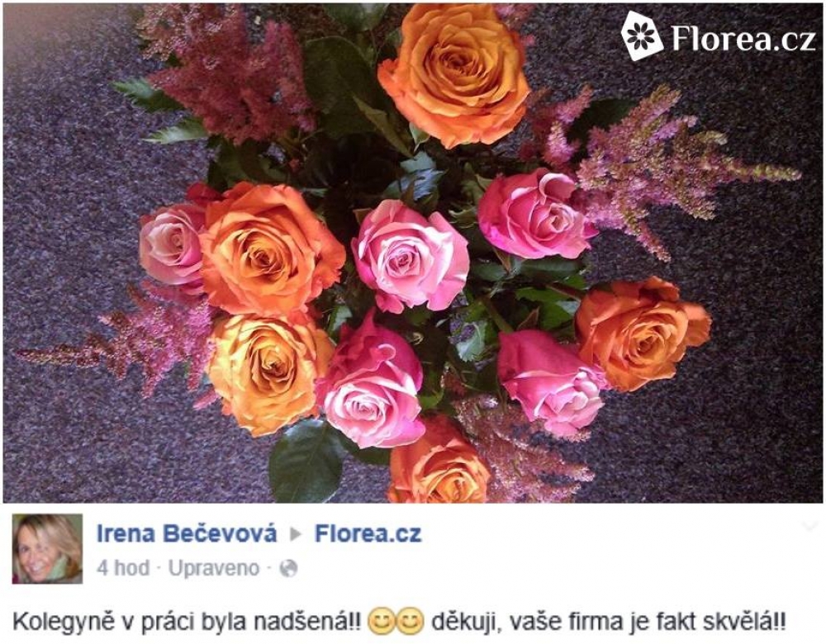The height and width of the screenshot is (644, 826).
Task: Click the second smiley emoji in post
Action: (410, 622)
